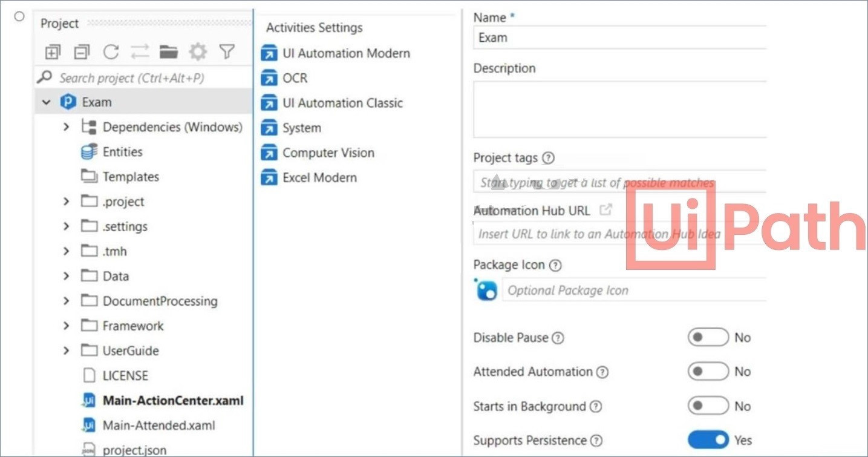868x457 pixels.
Task: Show help for Project tags
Action: (x=548, y=158)
